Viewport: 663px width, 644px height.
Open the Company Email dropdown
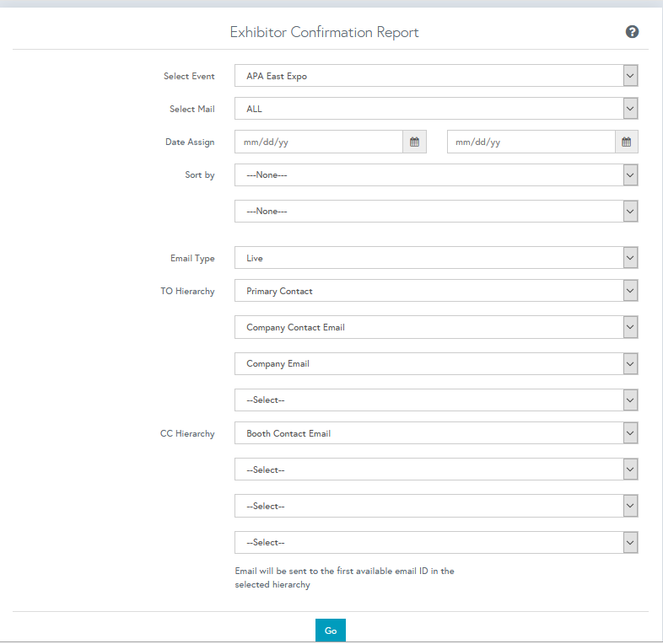pos(435,364)
